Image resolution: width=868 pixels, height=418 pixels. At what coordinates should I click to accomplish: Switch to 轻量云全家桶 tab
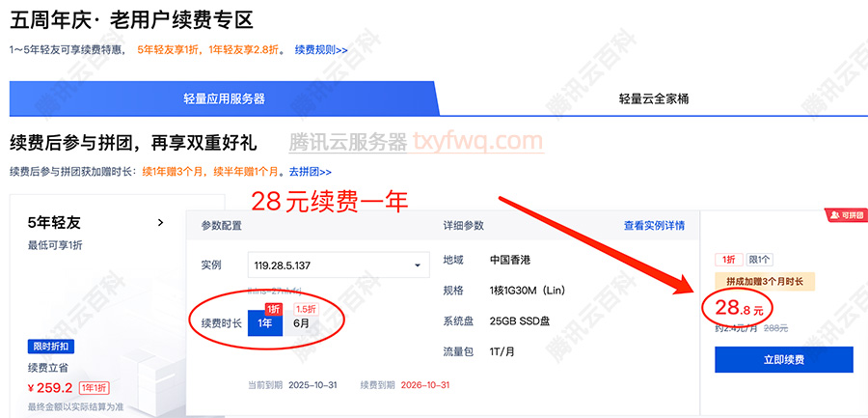(654, 99)
